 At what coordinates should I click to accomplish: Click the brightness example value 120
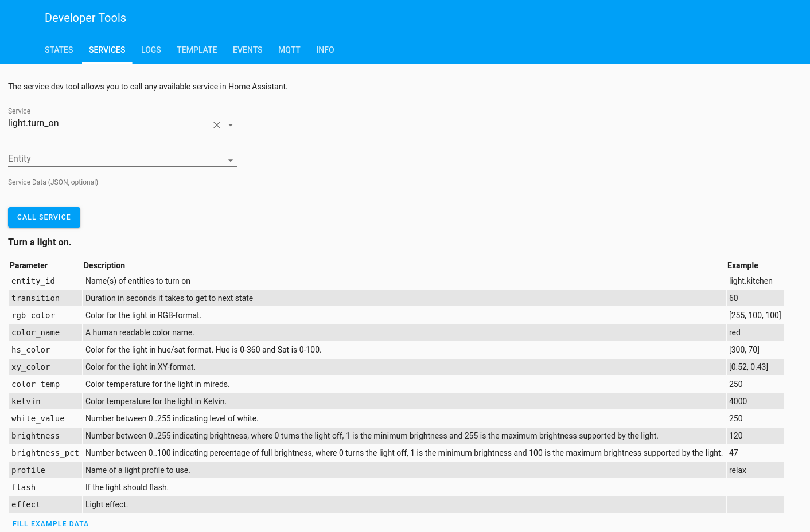pyautogui.click(x=735, y=435)
